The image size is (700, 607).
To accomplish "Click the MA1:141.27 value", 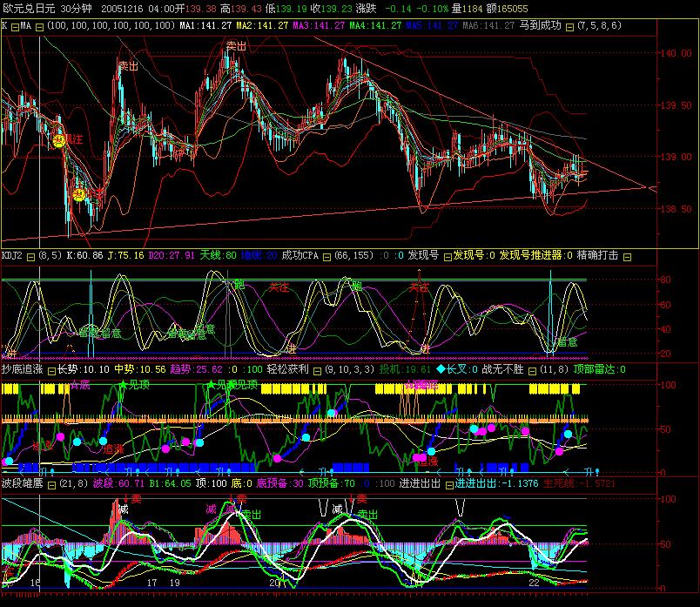I will (x=205, y=25).
